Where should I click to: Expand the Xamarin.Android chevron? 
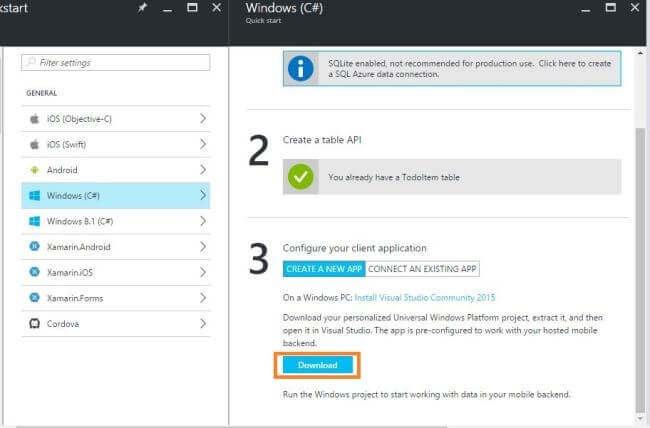203,247
